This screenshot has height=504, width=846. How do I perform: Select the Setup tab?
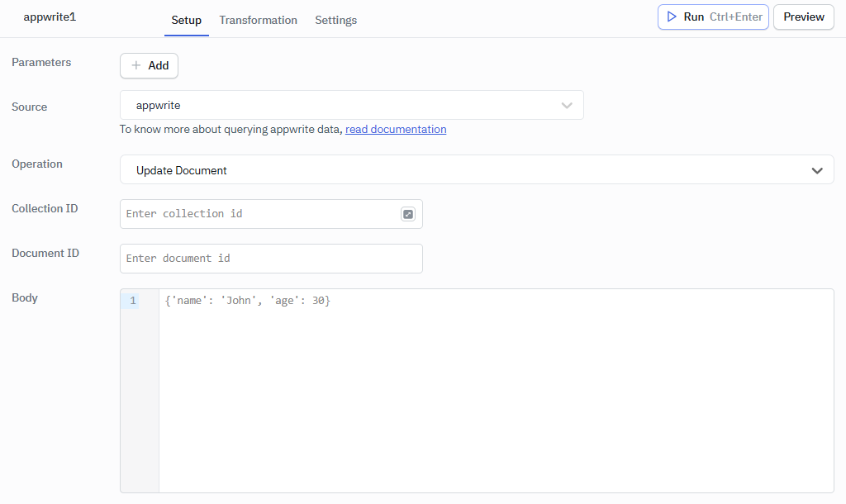pos(186,20)
